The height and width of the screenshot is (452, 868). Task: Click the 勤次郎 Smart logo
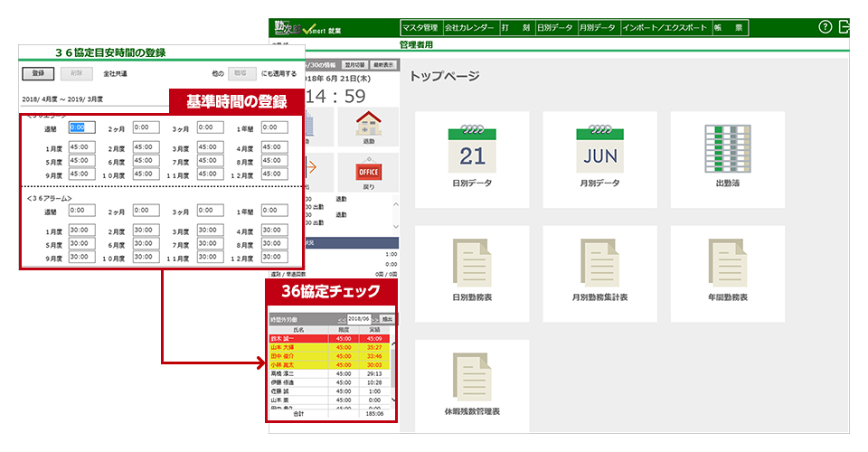click(307, 28)
